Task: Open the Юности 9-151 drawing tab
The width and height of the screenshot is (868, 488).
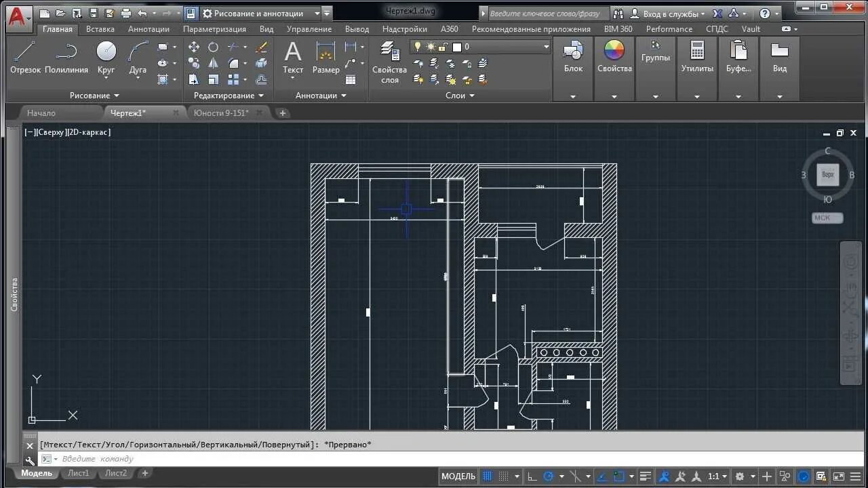Action: coord(222,113)
